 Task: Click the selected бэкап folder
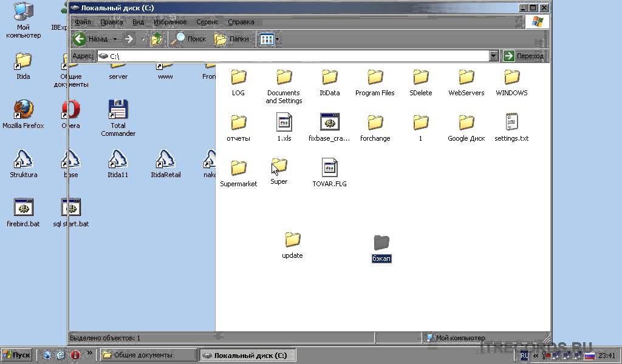tap(381, 248)
